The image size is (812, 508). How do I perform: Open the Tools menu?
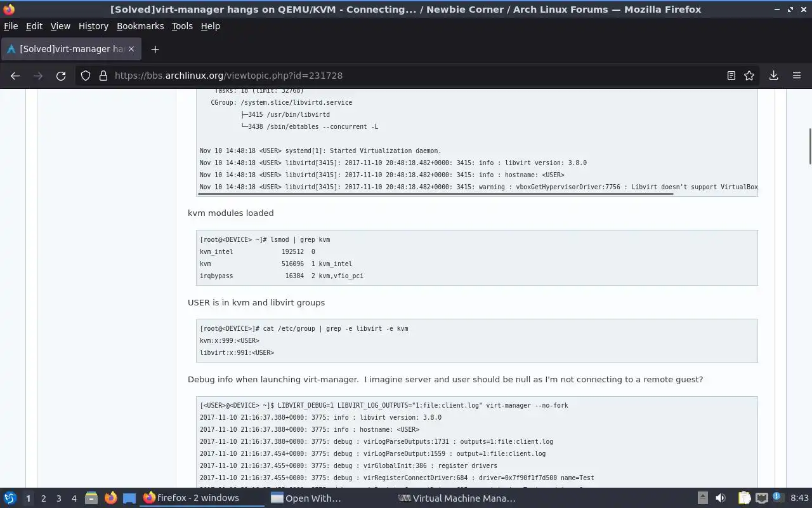click(x=182, y=26)
